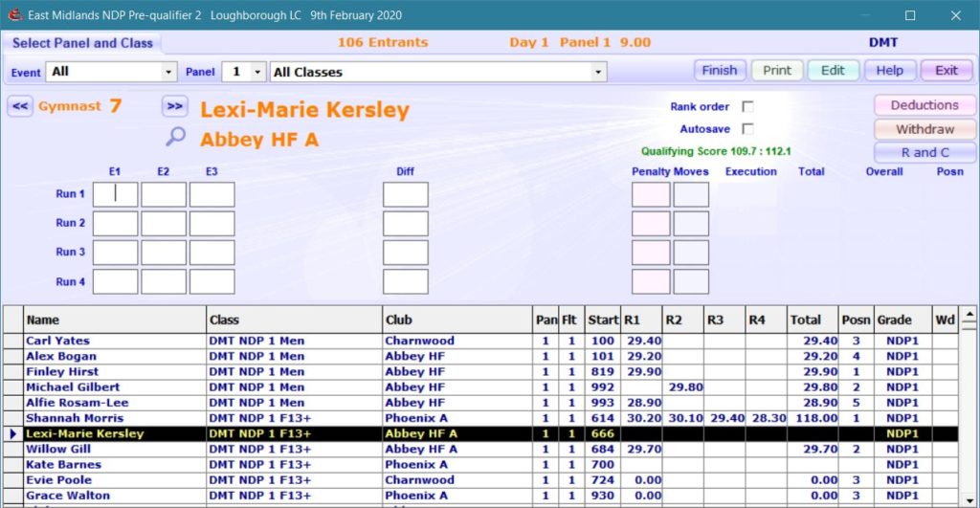Click the Run 4 E3 score field
Viewport: 980px width, 508px height.
coord(212,282)
